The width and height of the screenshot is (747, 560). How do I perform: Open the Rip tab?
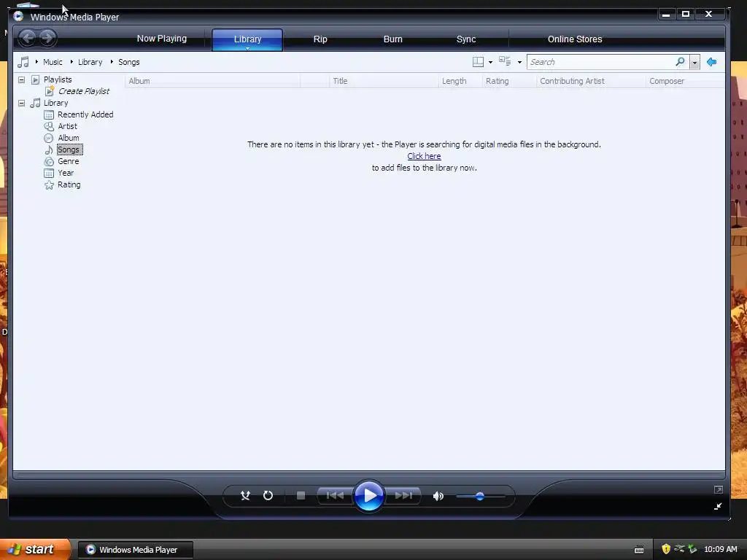click(320, 39)
